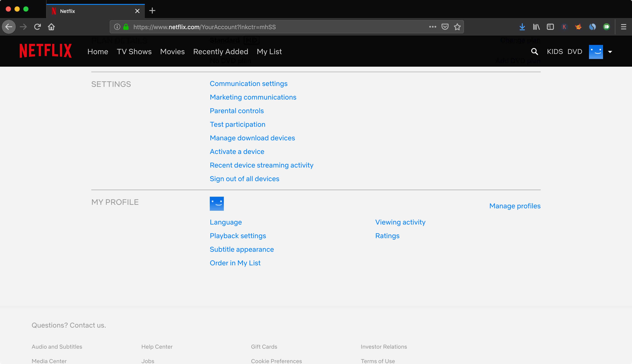View Recent device streaming activity
Screen dimensions: 632x364
(261, 165)
